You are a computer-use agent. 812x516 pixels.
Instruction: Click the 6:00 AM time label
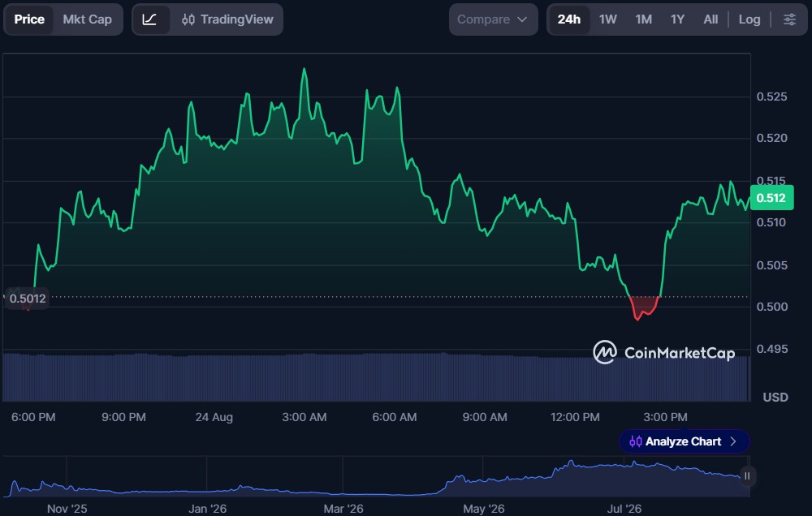pos(394,417)
